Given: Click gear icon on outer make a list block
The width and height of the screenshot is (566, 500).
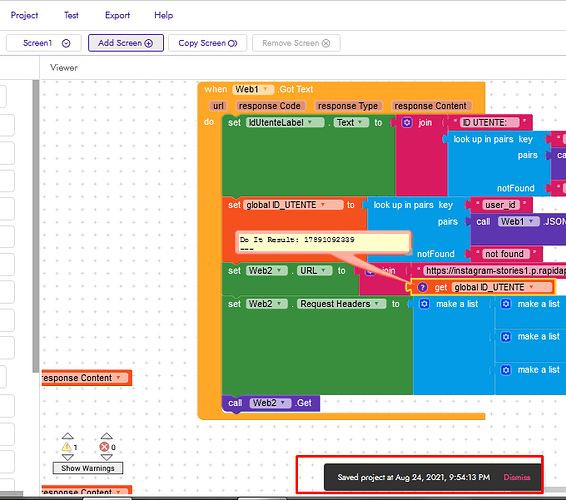Looking at the screenshot, I should pos(424,304).
